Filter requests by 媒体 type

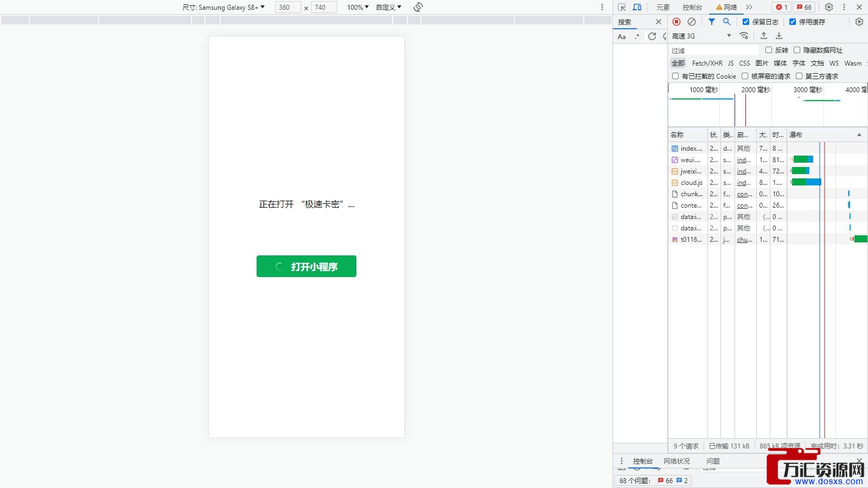(780, 63)
